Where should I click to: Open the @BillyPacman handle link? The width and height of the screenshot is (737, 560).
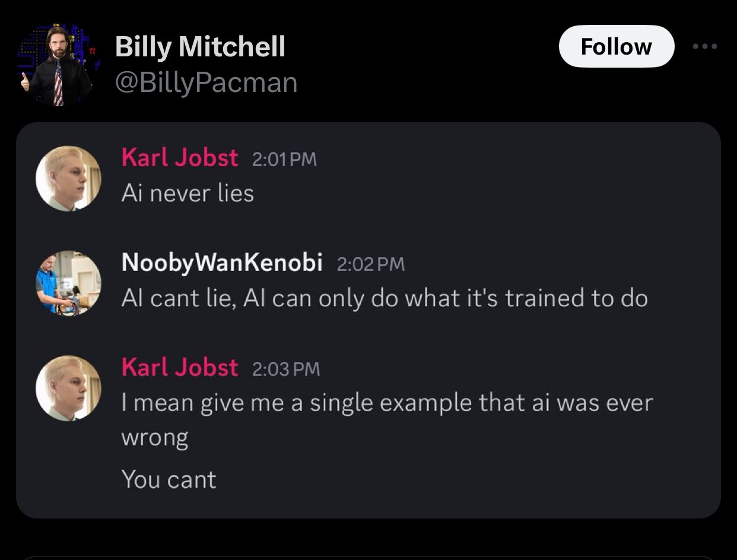[206, 82]
